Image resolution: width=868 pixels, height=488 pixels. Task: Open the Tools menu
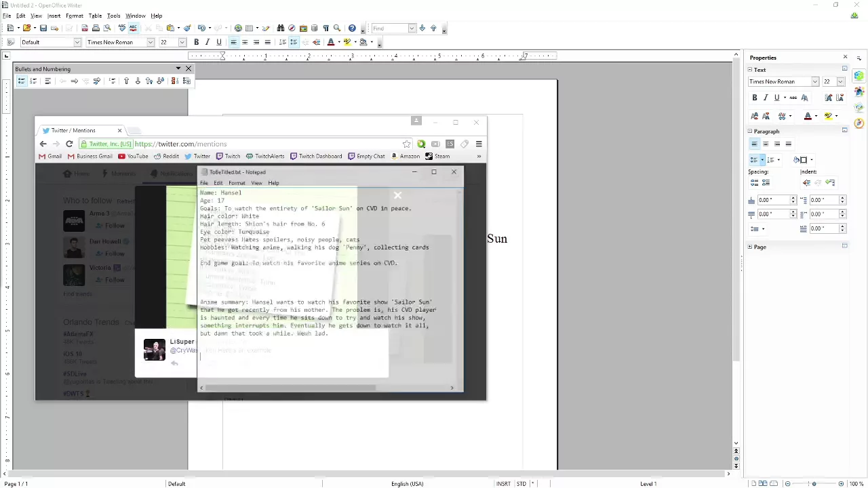coord(113,16)
